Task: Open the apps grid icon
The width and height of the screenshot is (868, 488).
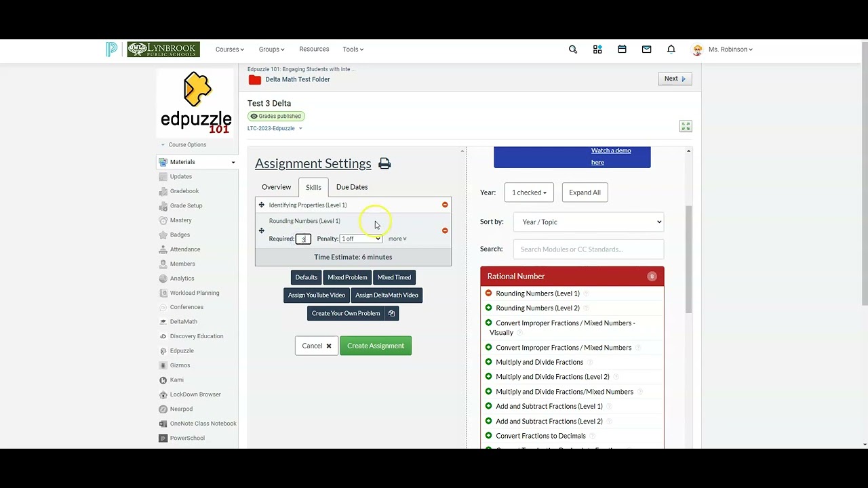Action: (597, 49)
